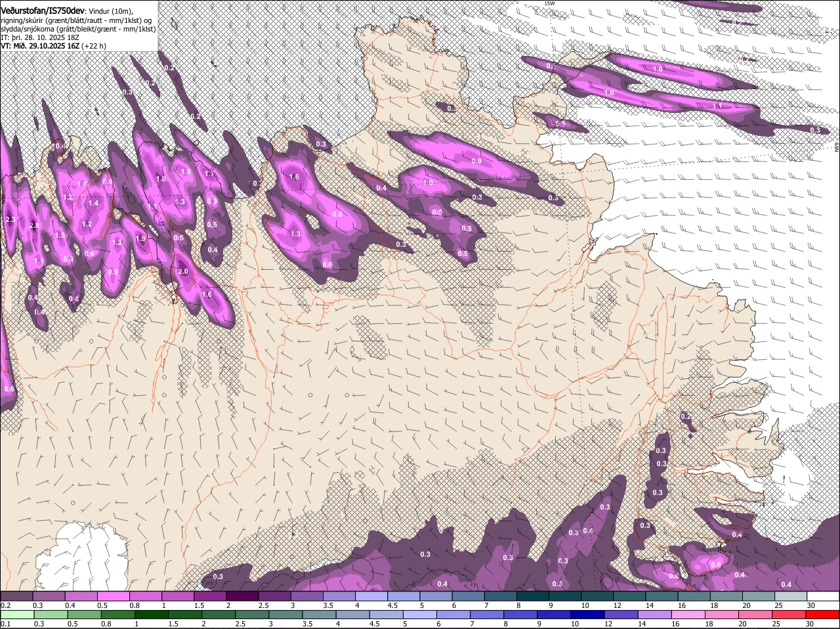Viewport: 840px width, 629px height.
Task: Click the 2.3 snowfall value near the left edge
Action: tap(10, 219)
